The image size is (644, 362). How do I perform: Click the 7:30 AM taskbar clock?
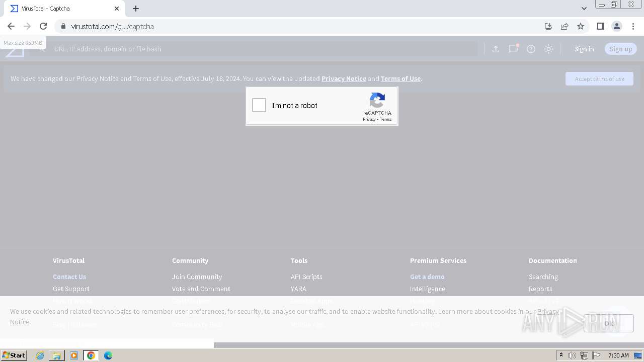[x=618, y=355]
